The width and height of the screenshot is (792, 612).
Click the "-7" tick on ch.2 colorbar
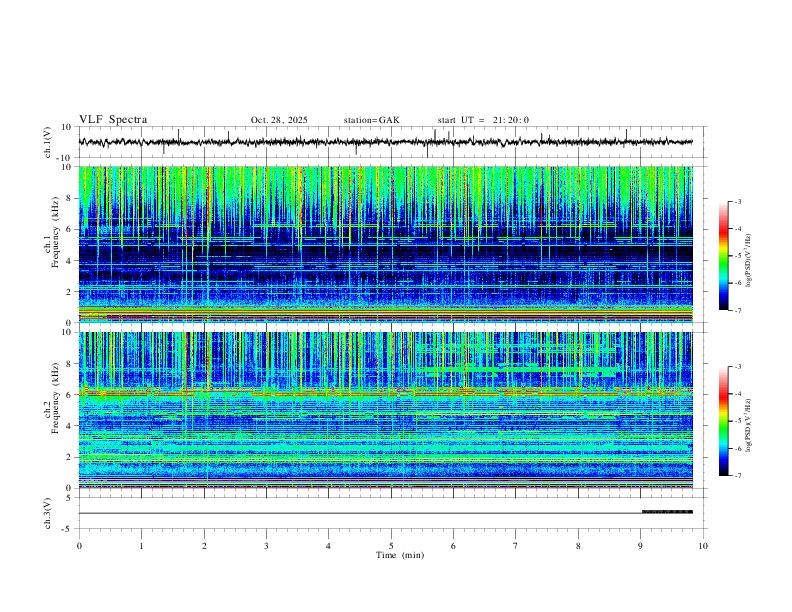click(x=738, y=476)
